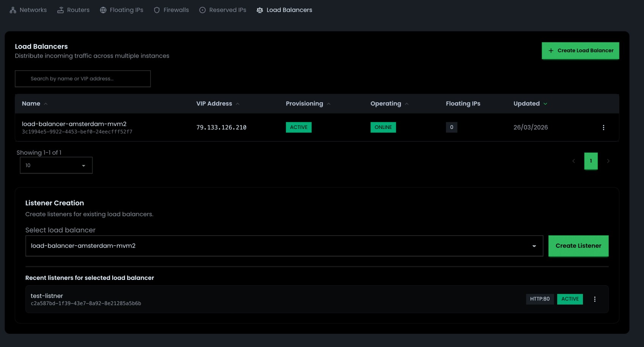Select the Floating IPs globe icon

coord(102,10)
